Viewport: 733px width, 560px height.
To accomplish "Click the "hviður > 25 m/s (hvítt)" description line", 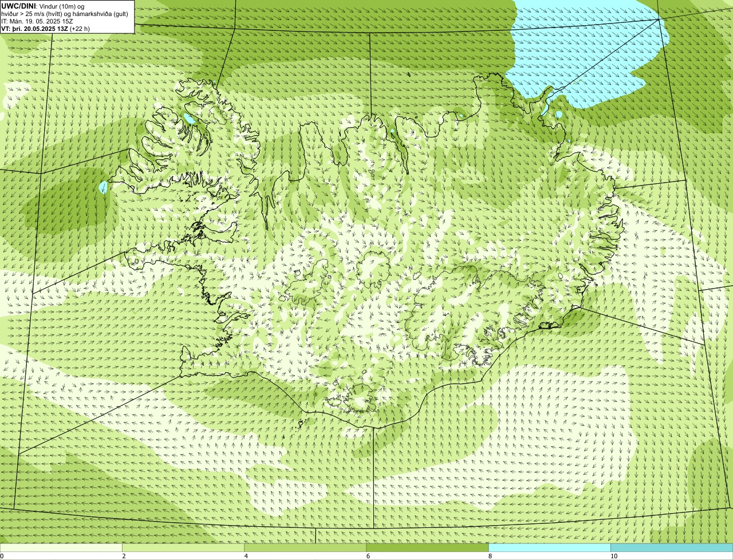I will [x=65, y=14].
